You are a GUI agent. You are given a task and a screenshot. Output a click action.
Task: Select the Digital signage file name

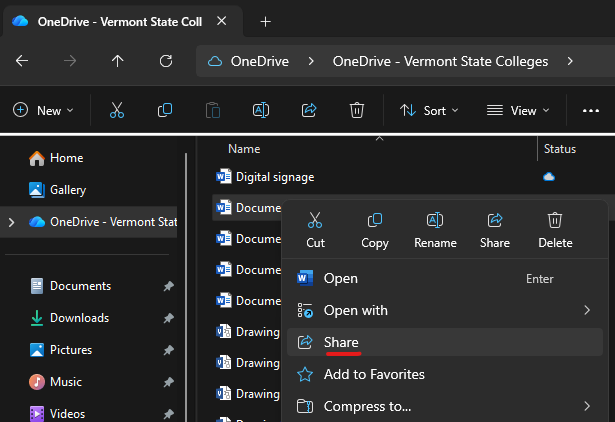[x=275, y=177]
